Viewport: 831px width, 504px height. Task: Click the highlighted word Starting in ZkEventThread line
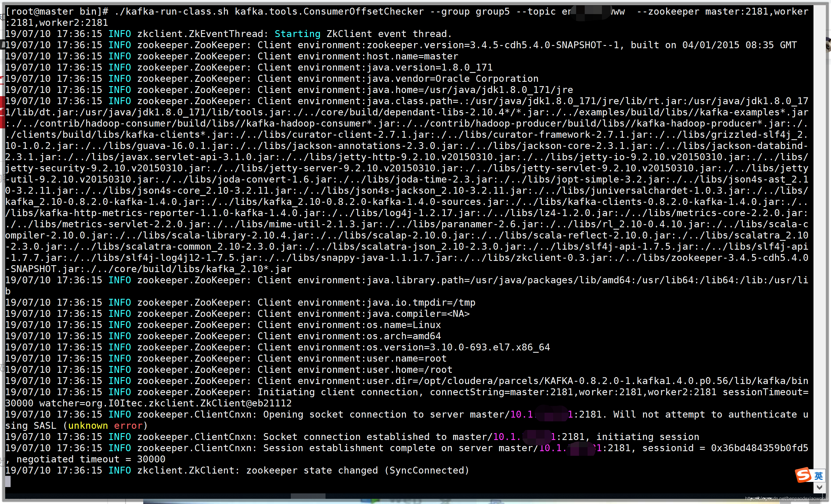click(297, 34)
